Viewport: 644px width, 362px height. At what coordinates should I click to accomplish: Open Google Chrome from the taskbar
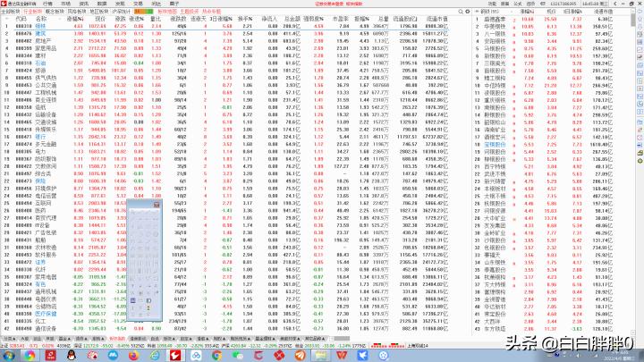tap(216, 356)
